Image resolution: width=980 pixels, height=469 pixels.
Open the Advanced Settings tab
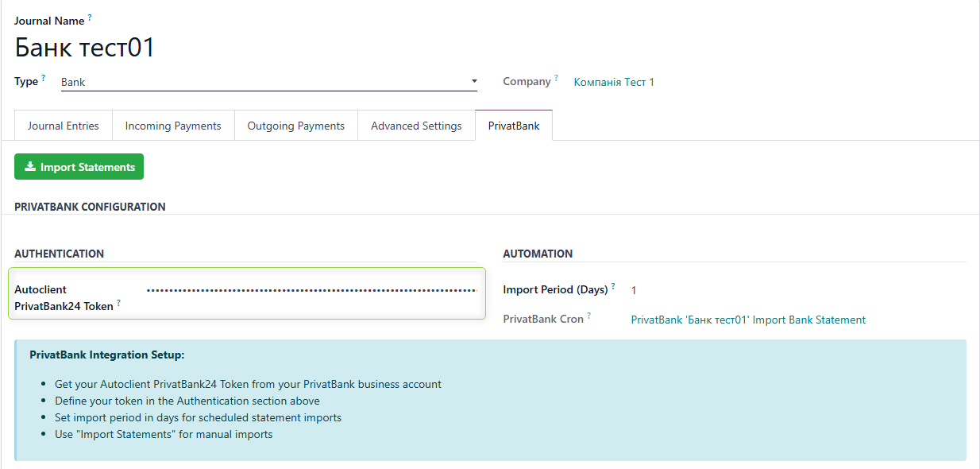[x=416, y=125]
